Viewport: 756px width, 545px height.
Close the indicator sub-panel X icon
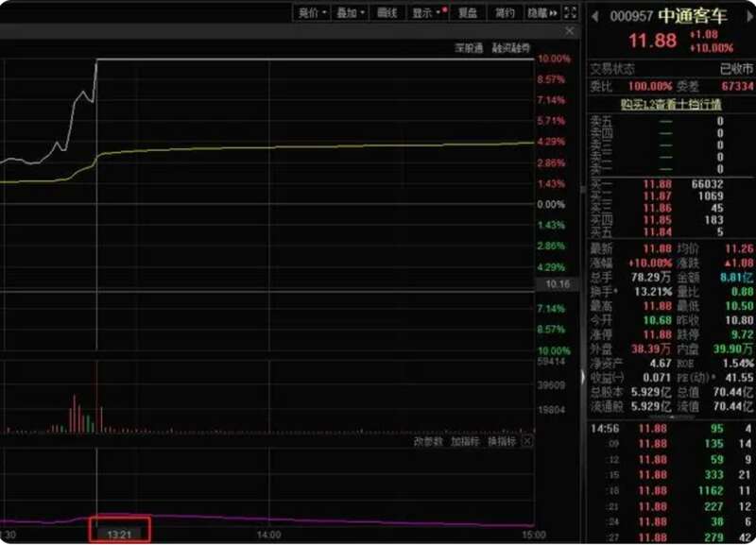tap(527, 441)
